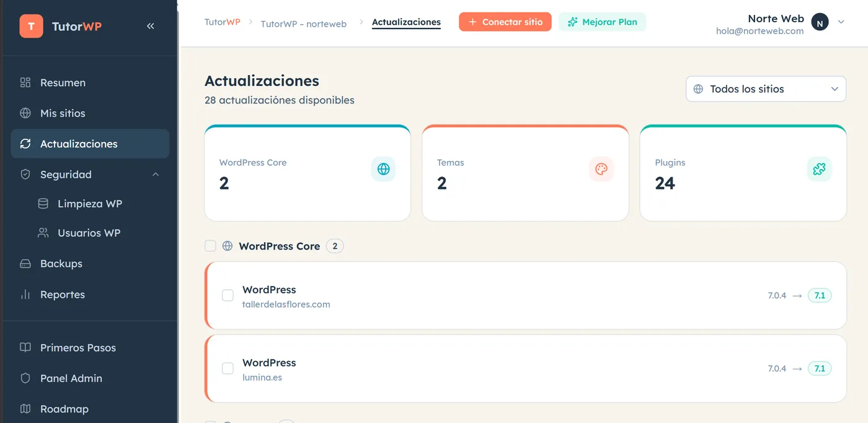The image size is (868, 423).
Task: Click the TutorWP - norteweb breadcrumb
Action: tap(304, 24)
